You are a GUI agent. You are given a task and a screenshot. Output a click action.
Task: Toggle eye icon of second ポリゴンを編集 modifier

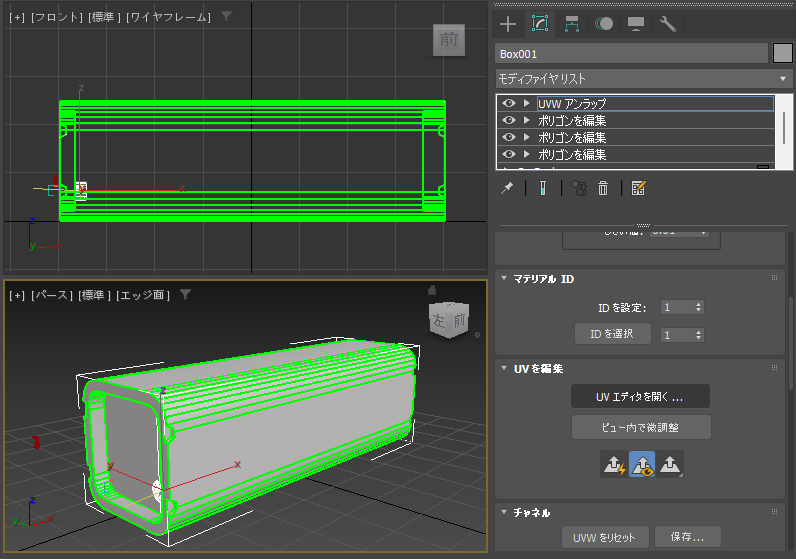[x=509, y=137]
